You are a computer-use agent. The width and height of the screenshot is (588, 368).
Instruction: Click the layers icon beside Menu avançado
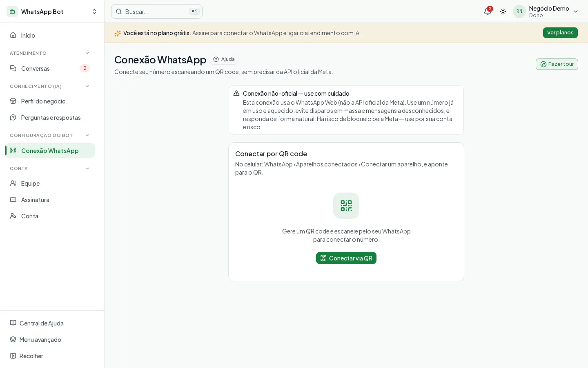13,339
